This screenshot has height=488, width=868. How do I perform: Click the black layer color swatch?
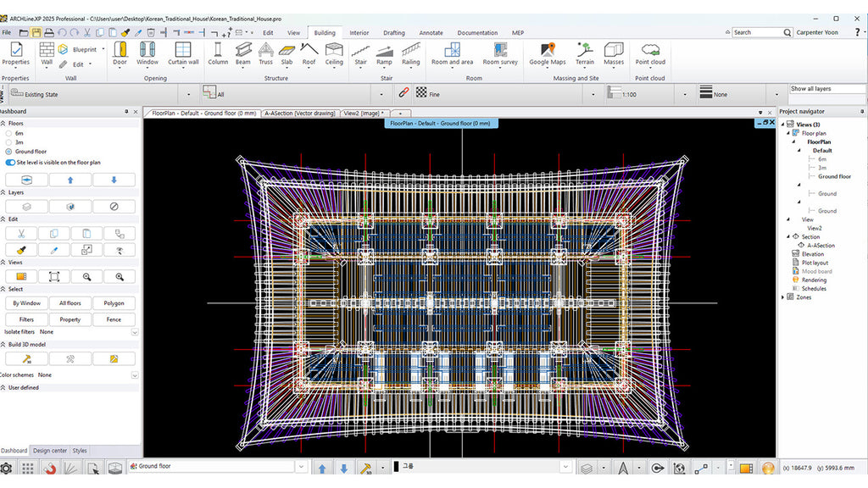click(396, 467)
